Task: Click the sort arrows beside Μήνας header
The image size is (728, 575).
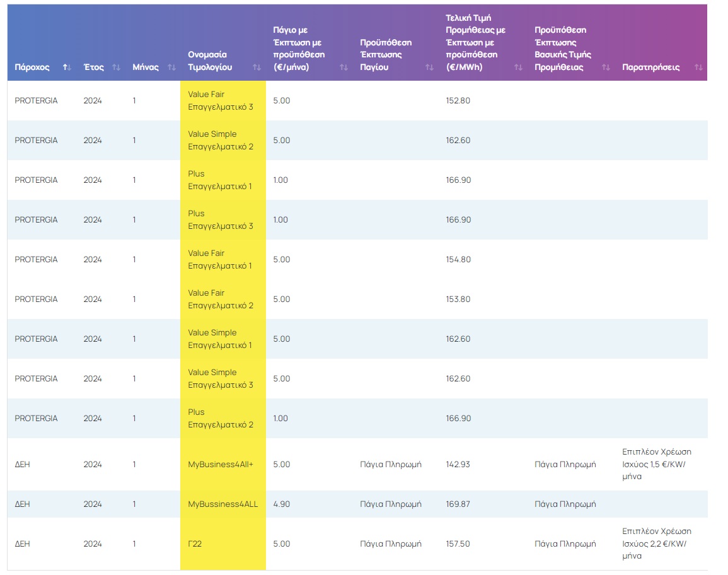Action: [x=171, y=67]
